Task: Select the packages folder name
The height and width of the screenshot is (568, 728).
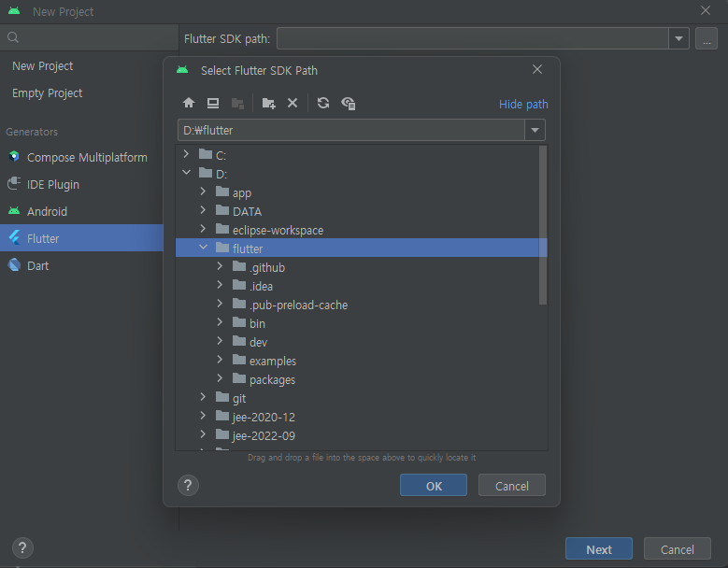Action: (272, 379)
